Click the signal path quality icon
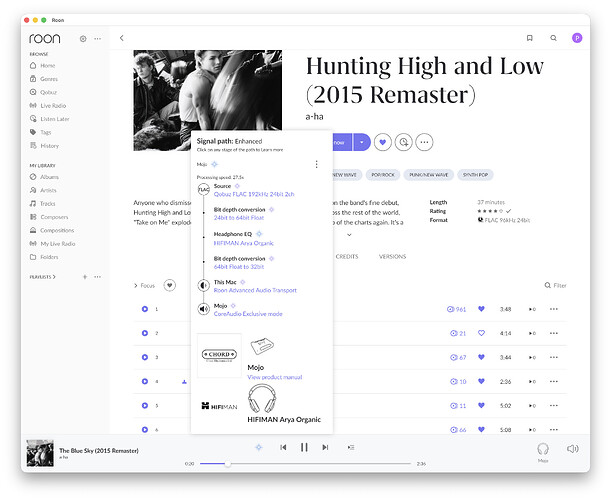Viewport: 611px width, 499px height. coord(259,447)
